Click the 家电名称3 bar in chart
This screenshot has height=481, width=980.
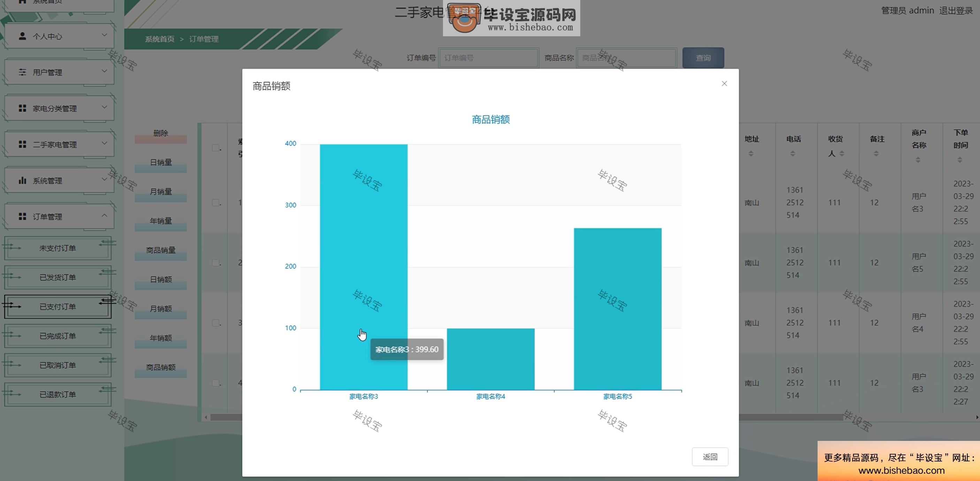[x=363, y=266]
